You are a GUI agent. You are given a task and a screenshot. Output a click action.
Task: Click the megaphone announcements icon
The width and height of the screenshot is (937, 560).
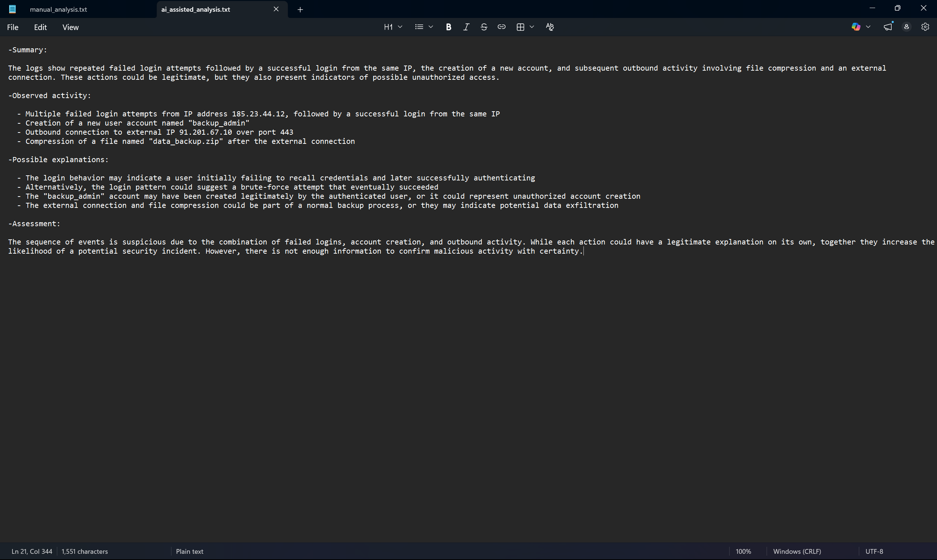click(888, 27)
